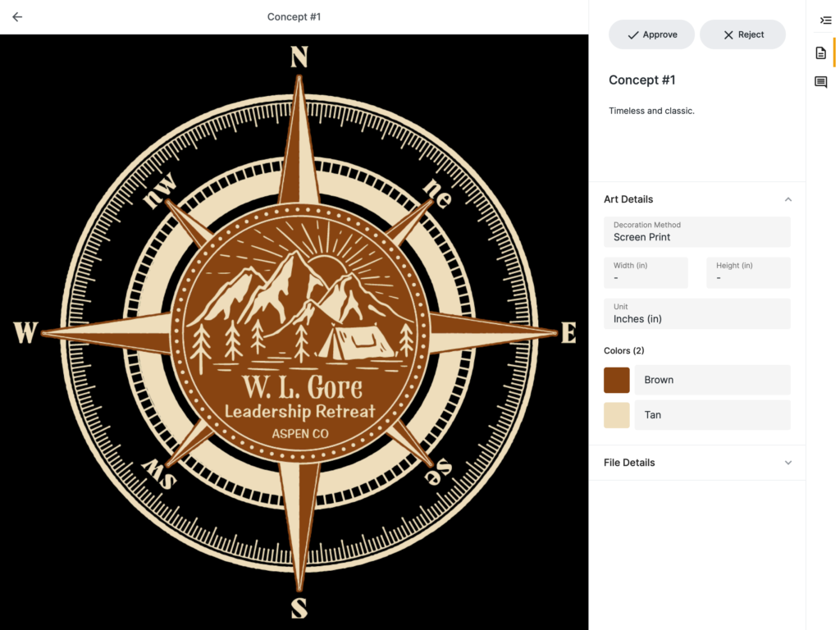Click the Decoration Method field
The height and width of the screenshot is (630, 840).
coord(697,232)
